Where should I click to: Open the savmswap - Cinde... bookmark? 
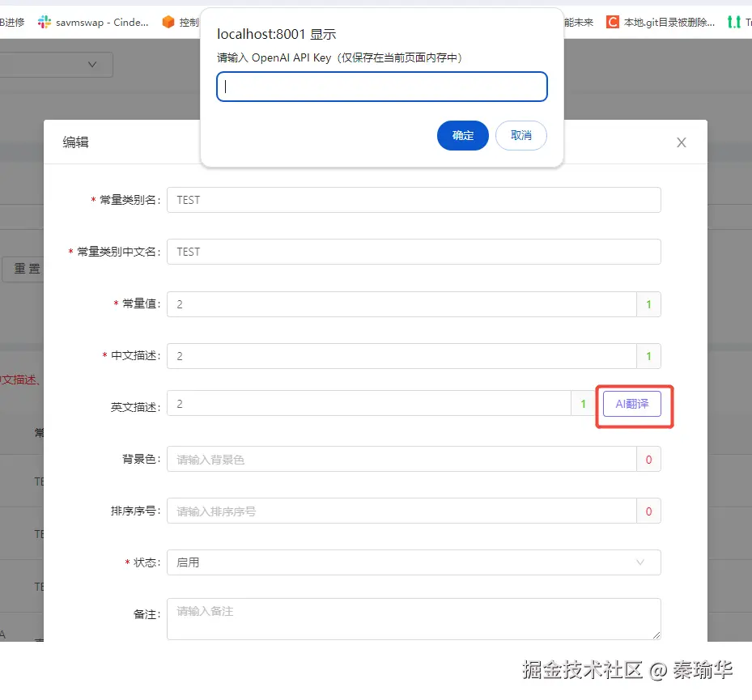(93, 22)
